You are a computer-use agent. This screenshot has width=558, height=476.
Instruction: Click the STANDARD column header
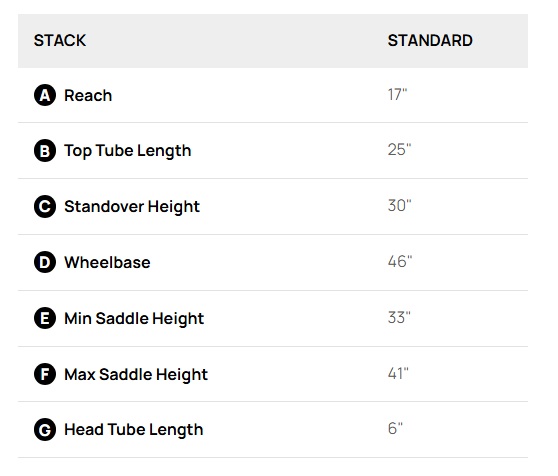pyautogui.click(x=430, y=40)
